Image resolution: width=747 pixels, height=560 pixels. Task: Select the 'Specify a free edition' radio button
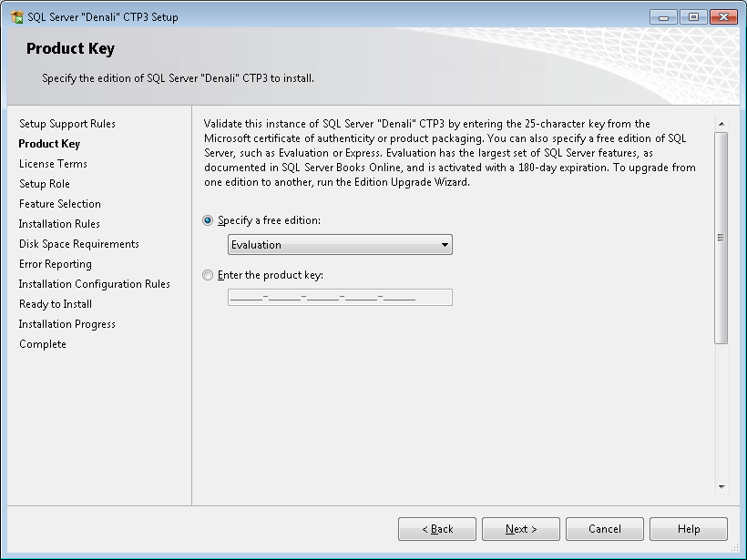pyautogui.click(x=208, y=220)
